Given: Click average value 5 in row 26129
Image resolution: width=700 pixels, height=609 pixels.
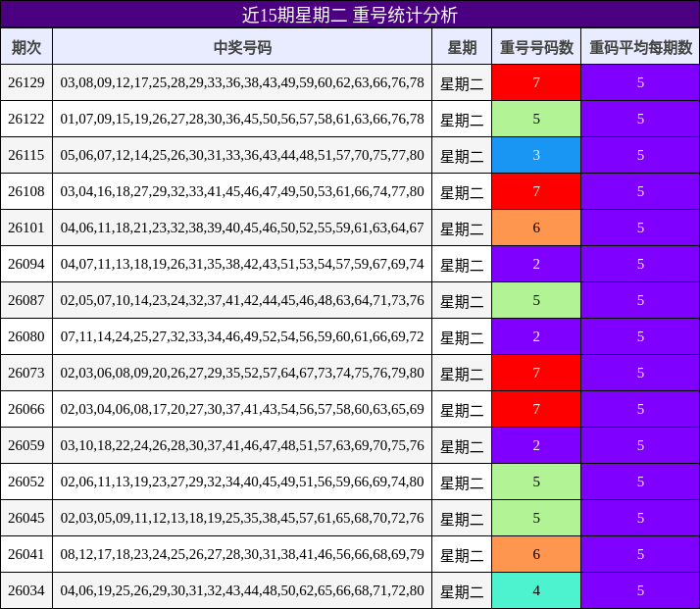Looking at the screenshot, I should pyautogui.click(x=640, y=82).
